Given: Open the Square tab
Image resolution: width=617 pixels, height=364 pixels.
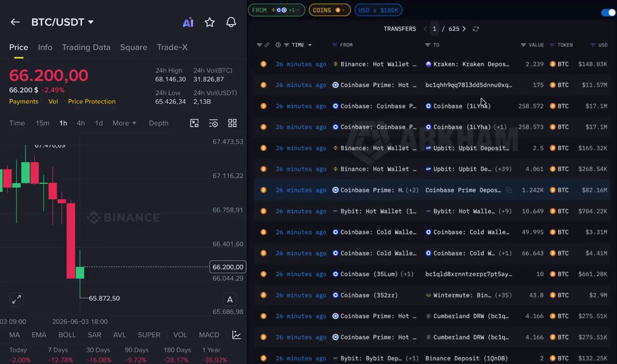Looking at the screenshot, I should (x=133, y=47).
